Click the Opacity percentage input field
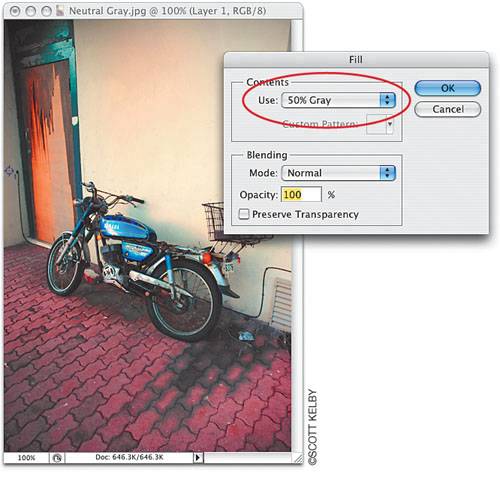Screen dimensions: 500x479 click(x=301, y=194)
